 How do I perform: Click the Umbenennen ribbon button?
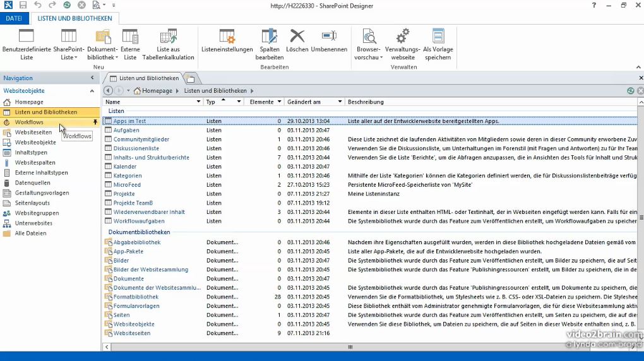coord(329,41)
